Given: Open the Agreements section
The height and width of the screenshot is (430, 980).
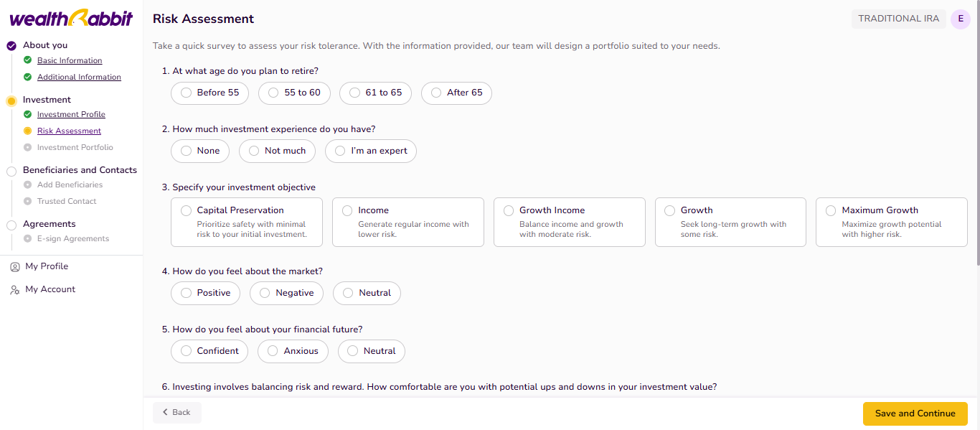Looking at the screenshot, I should (x=49, y=224).
